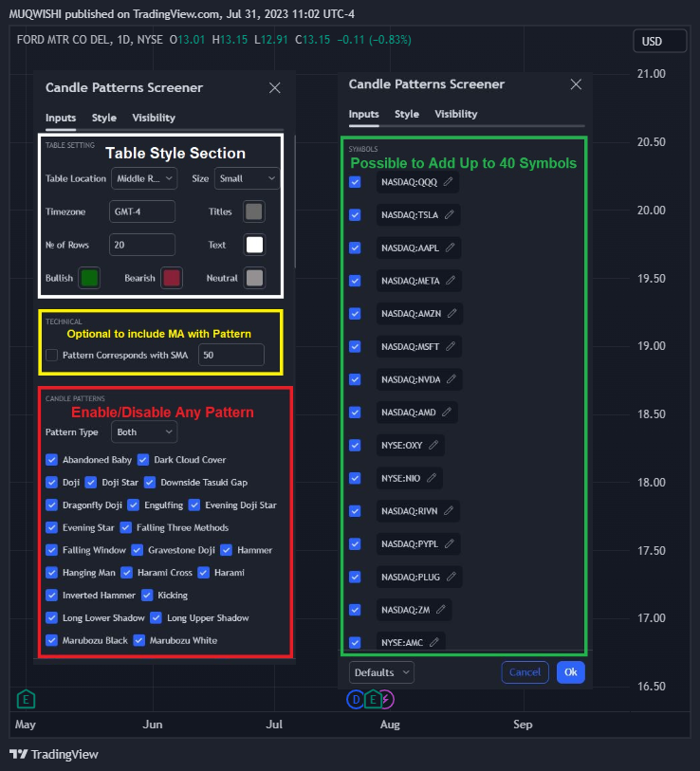Uncheck the Abandoned Baby pattern
The height and width of the screenshot is (771, 700).
(x=51, y=460)
